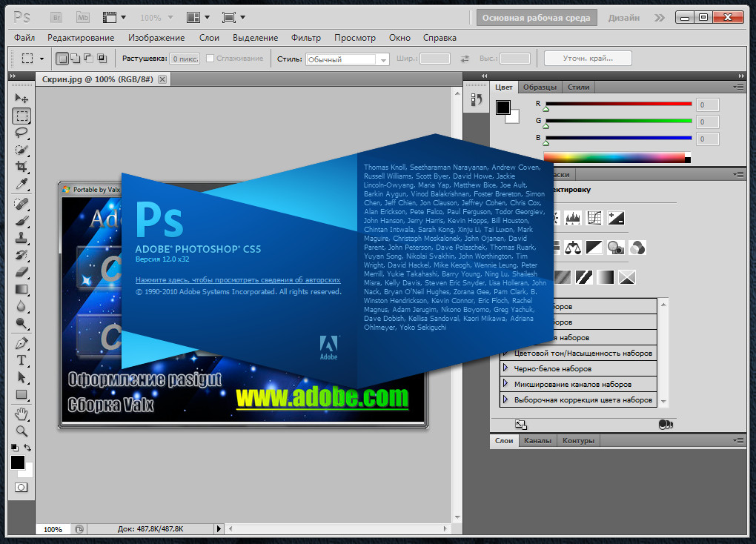Image resolution: width=756 pixels, height=544 pixels.
Task: Pick the Crop tool
Action: (21, 167)
